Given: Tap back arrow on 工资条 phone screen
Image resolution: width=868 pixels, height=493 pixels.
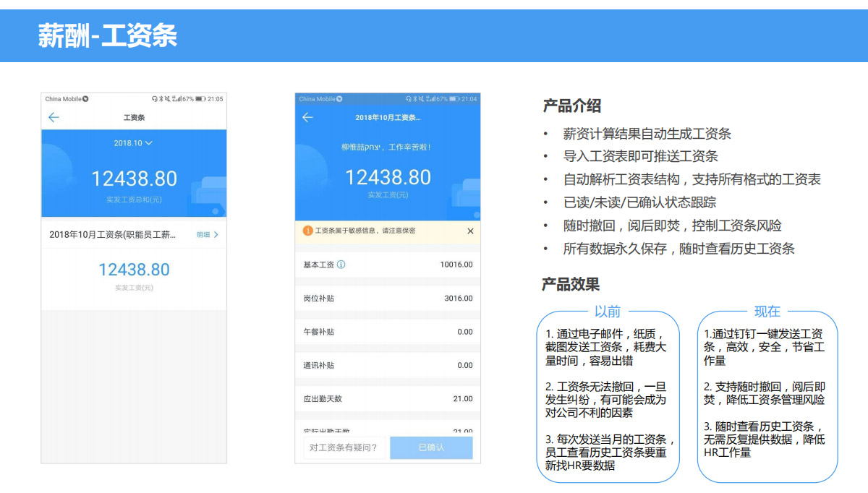Looking at the screenshot, I should tap(54, 118).
